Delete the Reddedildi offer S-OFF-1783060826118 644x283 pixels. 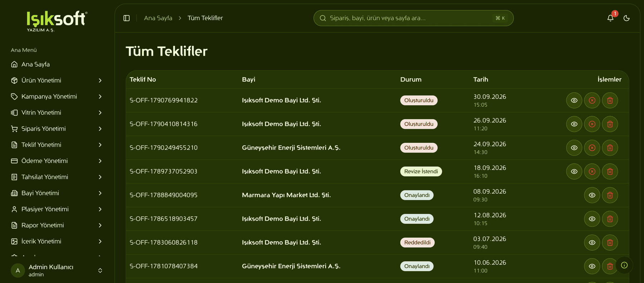(610, 242)
